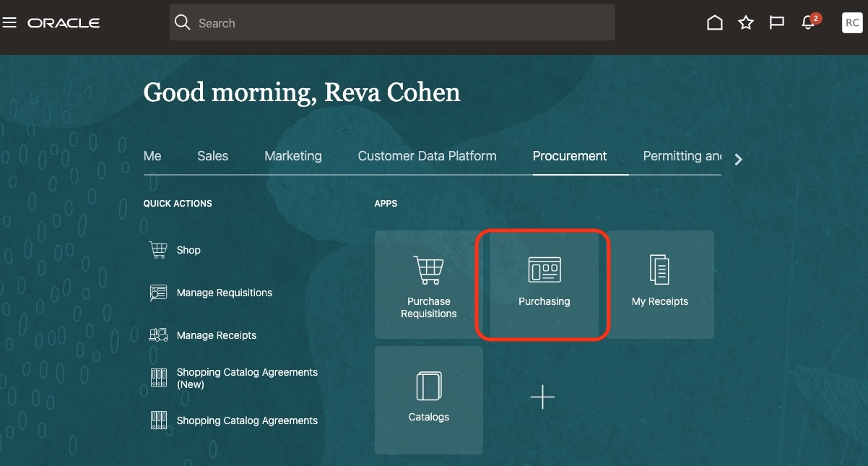Show favorites using the star icon
This screenshot has width=868, height=466.
(745, 22)
